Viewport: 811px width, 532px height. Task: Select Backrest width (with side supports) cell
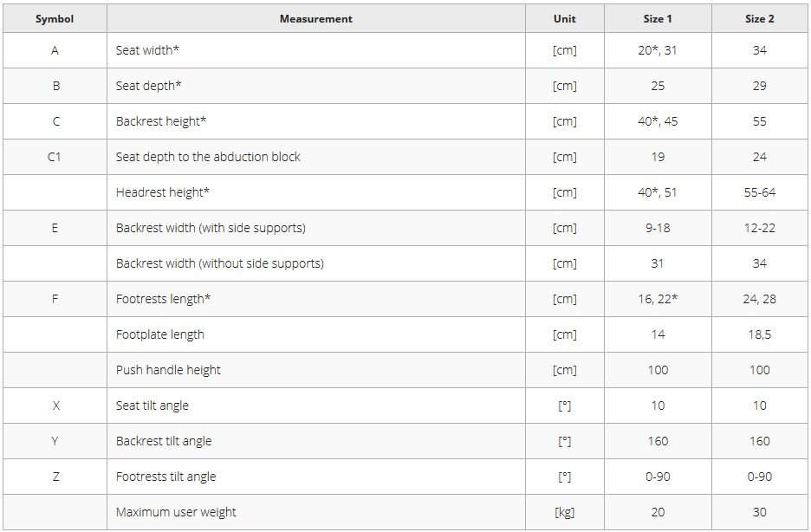click(x=316, y=228)
